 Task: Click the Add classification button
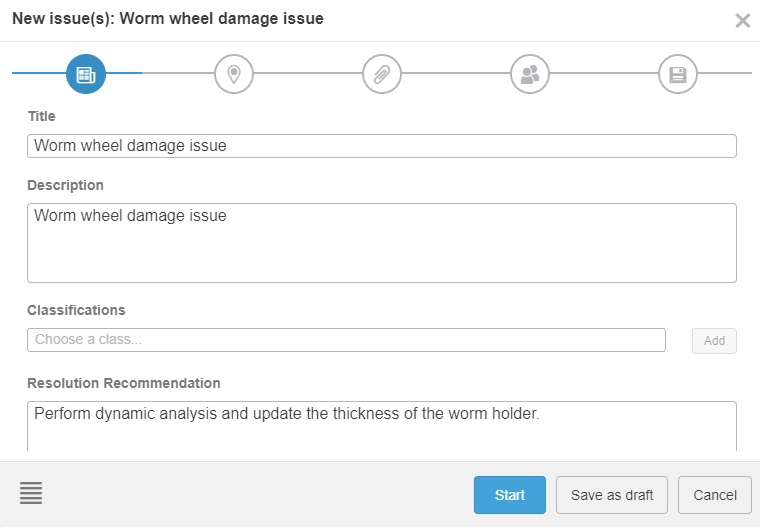coord(714,341)
